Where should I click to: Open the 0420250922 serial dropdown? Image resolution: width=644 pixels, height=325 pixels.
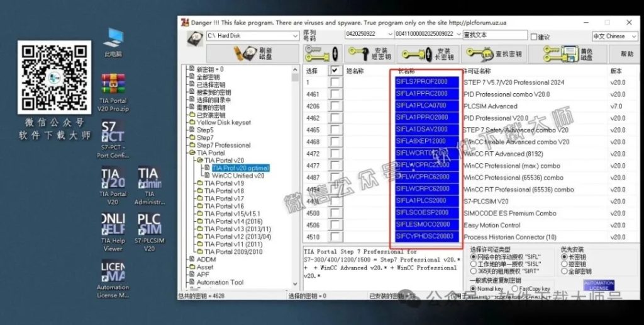tap(390, 34)
